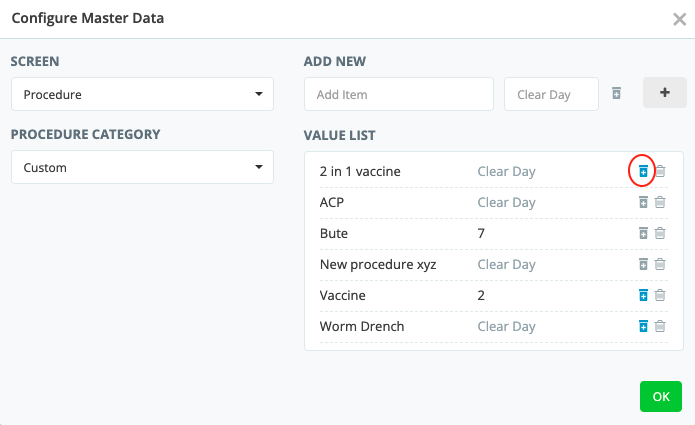Delete the Worm Drench entry
Viewport: 695px width, 425px height.
[660, 327]
